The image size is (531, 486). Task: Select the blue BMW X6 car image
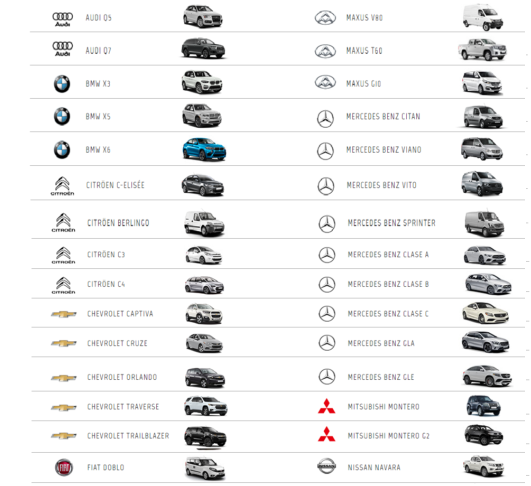(x=204, y=149)
